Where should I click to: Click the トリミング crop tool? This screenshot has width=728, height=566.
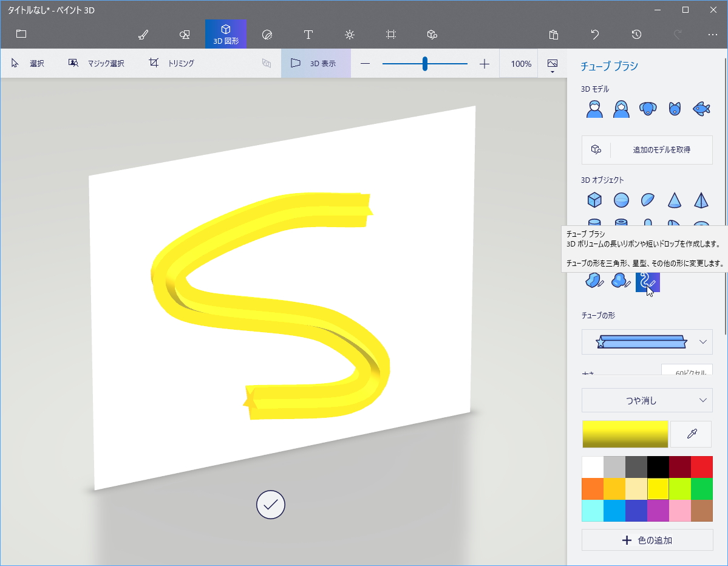coord(172,63)
